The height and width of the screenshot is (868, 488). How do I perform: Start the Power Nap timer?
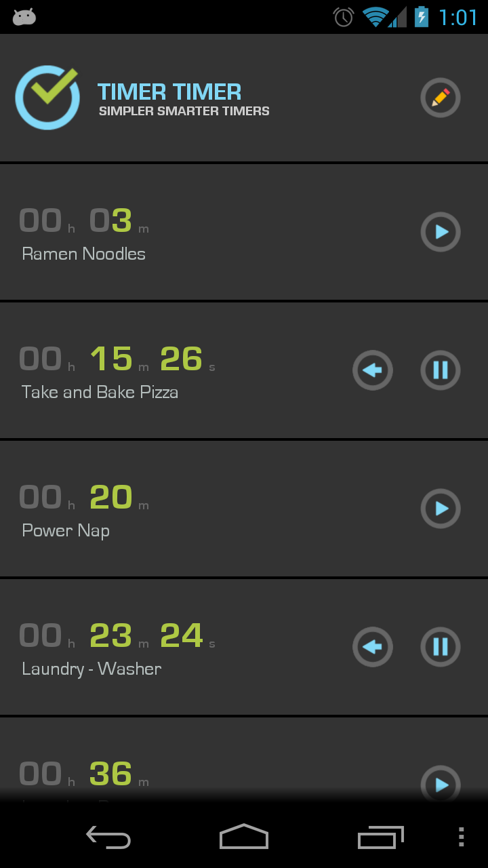pos(441,509)
